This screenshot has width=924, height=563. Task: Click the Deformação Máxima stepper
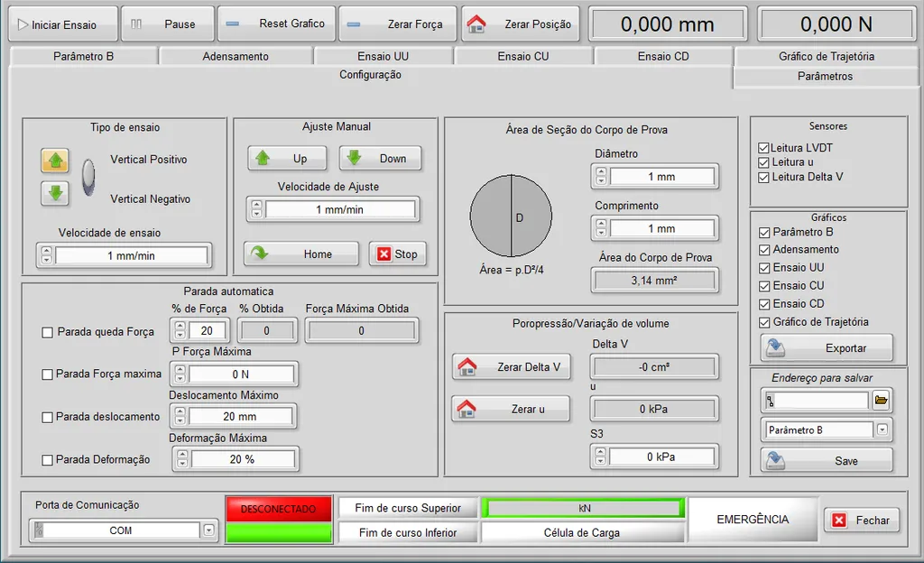(x=182, y=459)
